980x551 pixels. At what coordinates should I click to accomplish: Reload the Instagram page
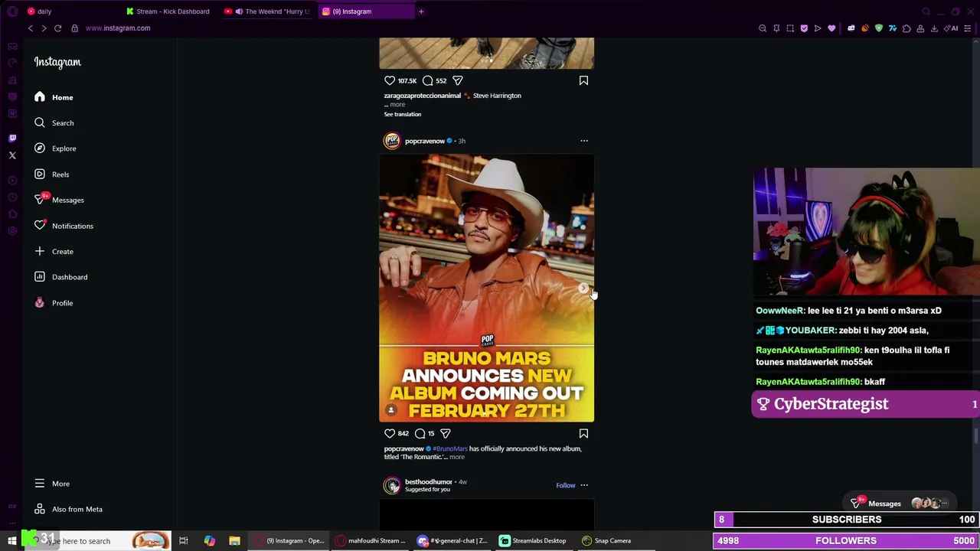(57, 28)
